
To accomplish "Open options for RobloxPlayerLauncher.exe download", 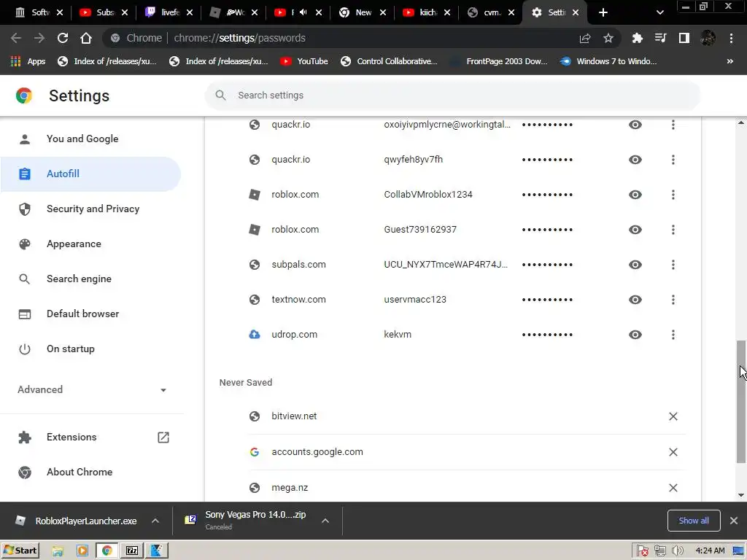I will [155, 521].
